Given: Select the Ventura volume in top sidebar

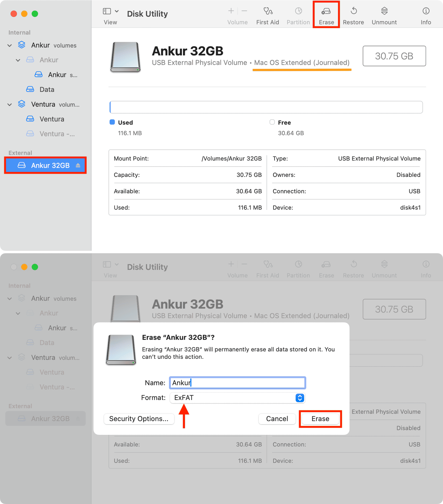Looking at the screenshot, I should click(x=45, y=119).
